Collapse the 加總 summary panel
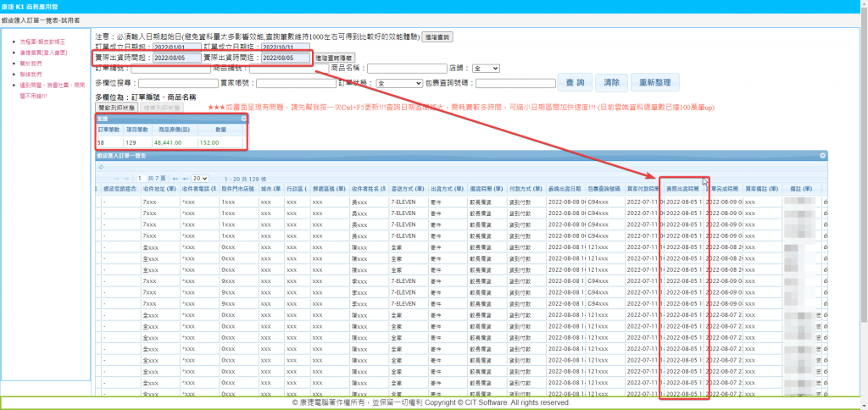Image resolution: width=868 pixels, height=410 pixels. 243,119
